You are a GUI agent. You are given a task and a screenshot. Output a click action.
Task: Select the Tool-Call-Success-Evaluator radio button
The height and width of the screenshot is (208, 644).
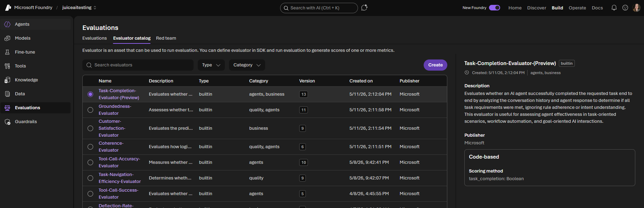tap(90, 194)
